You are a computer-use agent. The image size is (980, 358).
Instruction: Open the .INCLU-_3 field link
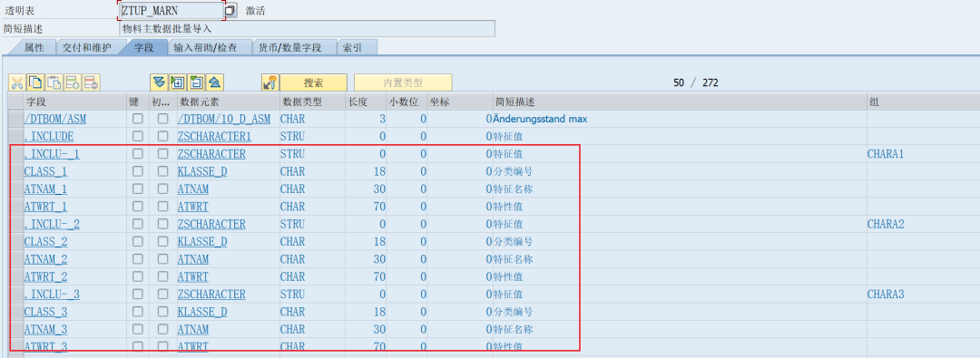tap(51, 294)
